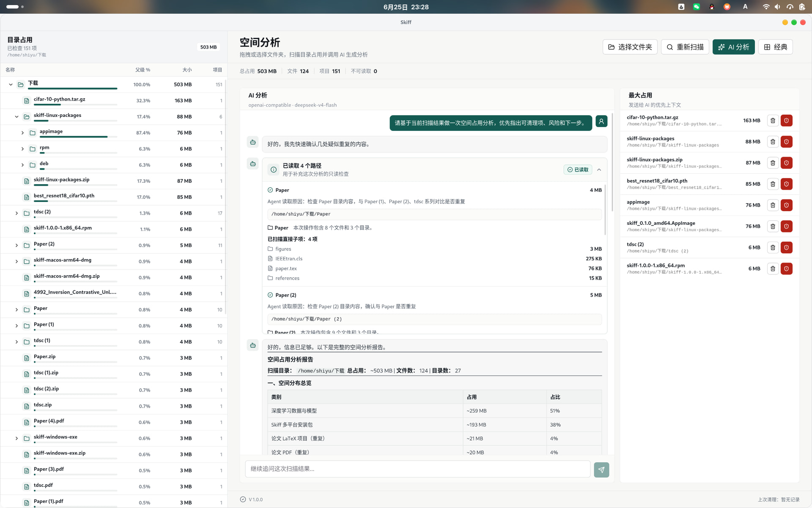Sort tree by 大小 column header
Image resolution: width=812 pixels, height=508 pixels.
187,70
